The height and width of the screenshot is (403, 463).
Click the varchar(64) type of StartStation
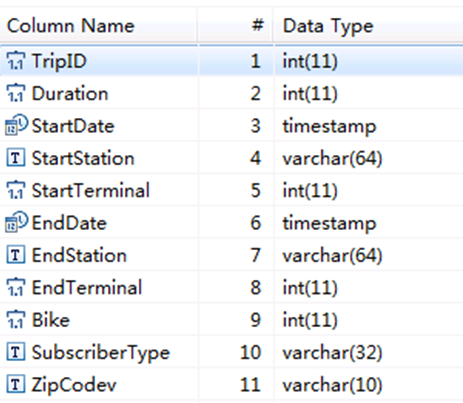(332, 158)
